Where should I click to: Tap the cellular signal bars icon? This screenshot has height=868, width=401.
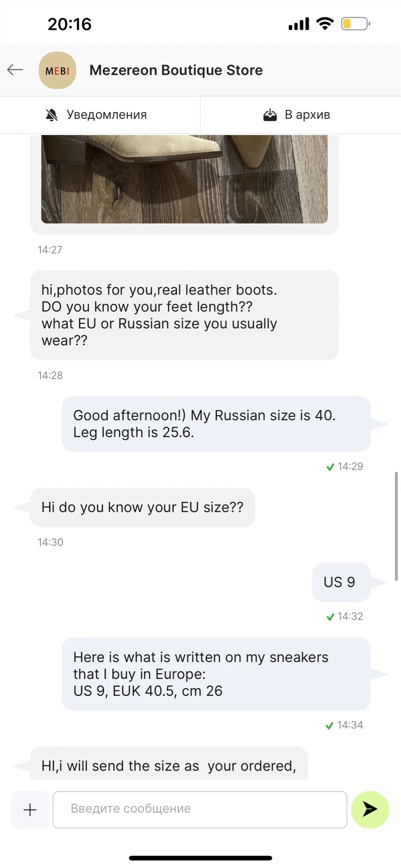click(x=299, y=24)
